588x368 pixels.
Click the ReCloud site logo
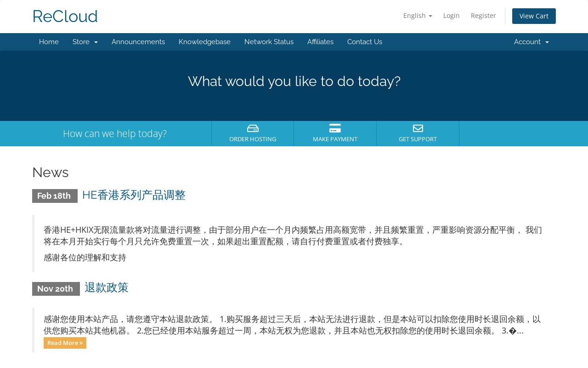pyautogui.click(x=65, y=17)
